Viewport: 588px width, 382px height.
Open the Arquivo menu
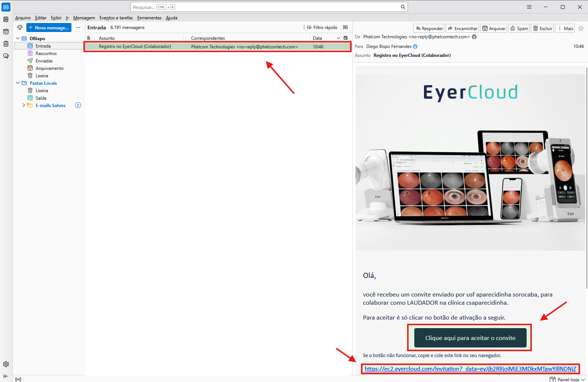pos(23,18)
